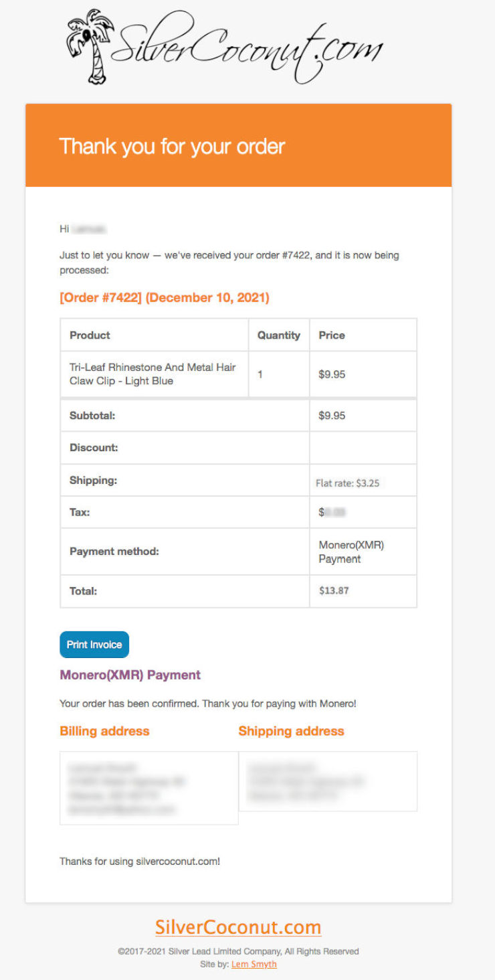Click the Billing address heading
495x980 pixels.
[104, 731]
